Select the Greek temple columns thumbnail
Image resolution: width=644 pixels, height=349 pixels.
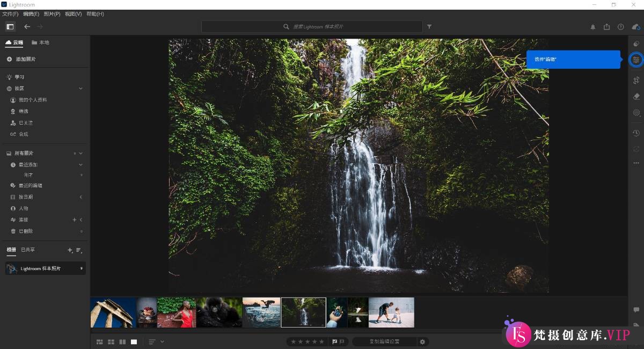click(x=113, y=312)
